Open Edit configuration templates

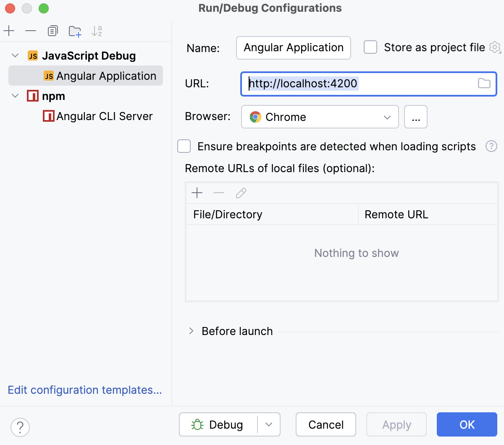[x=85, y=390]
